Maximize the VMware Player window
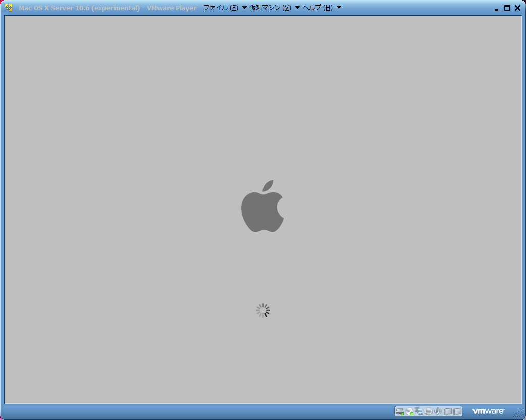The height and width of the screenshot is (420, 526). pos(507,8)
